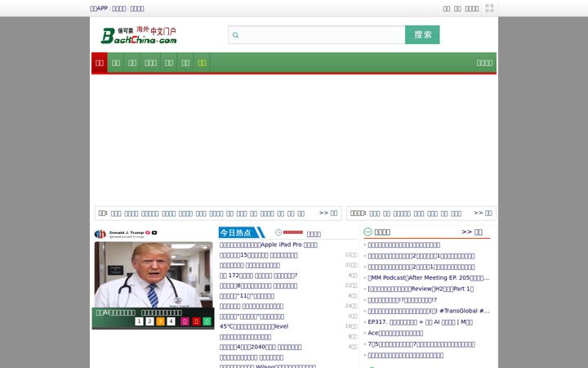
Task: Click the speech bubble icon in the right panel heading
Action: [367, 231]
